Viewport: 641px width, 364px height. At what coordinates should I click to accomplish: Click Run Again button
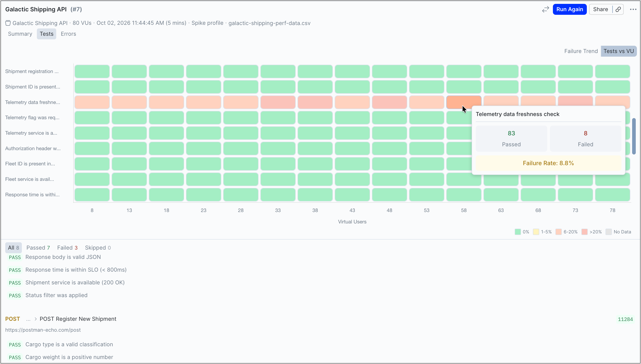pos(570,9)
